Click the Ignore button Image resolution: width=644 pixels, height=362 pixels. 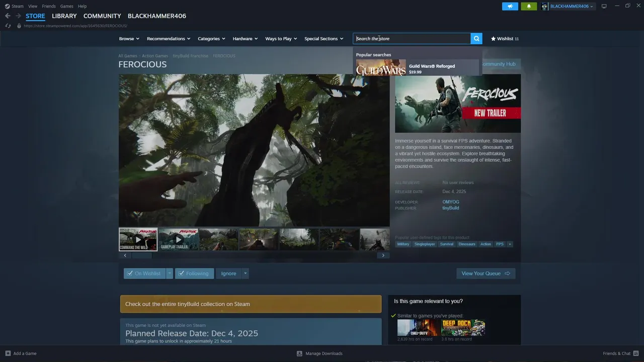point(228,274)
